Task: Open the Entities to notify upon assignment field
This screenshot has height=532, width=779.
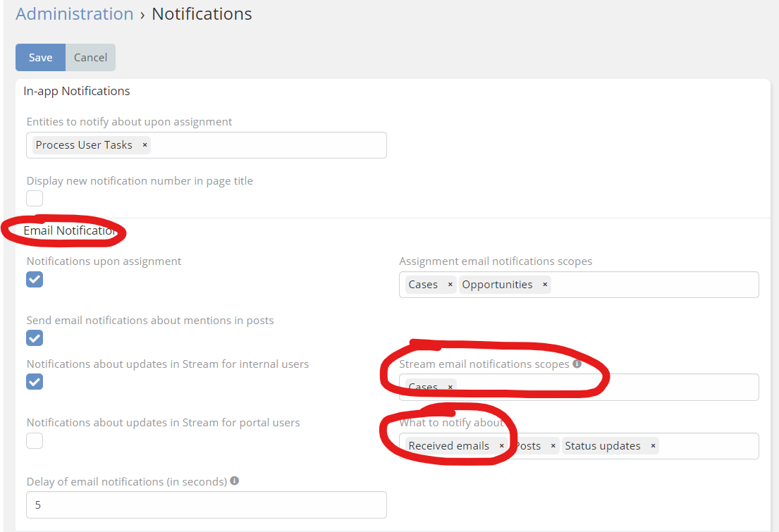Action: [268, 145]
